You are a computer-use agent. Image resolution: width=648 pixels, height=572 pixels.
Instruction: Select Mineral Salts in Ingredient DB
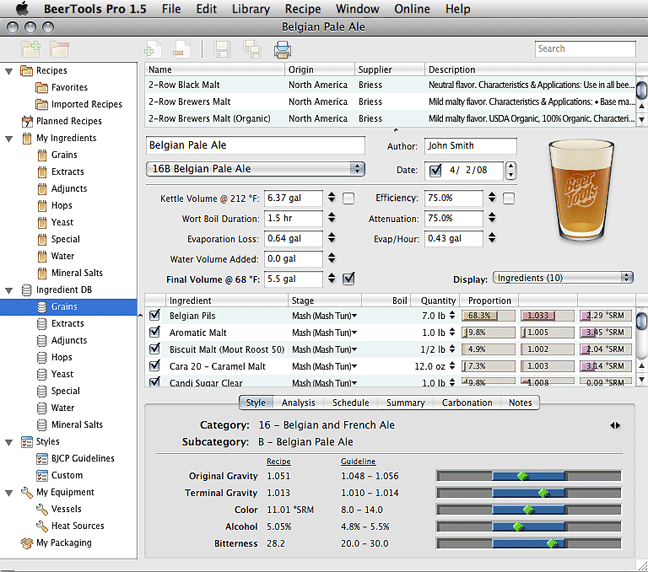(77, 425)
